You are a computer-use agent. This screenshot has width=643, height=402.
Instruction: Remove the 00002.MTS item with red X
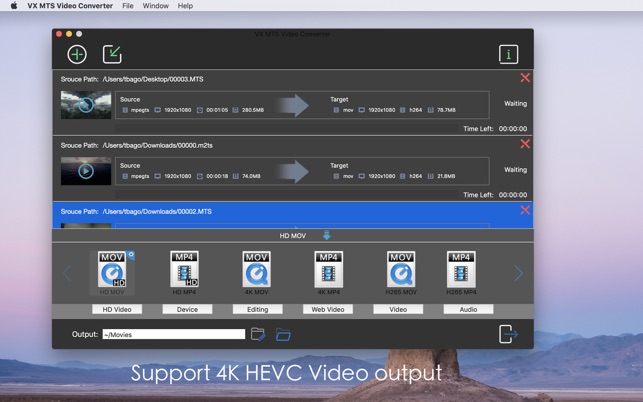click(x=525, y=210)
